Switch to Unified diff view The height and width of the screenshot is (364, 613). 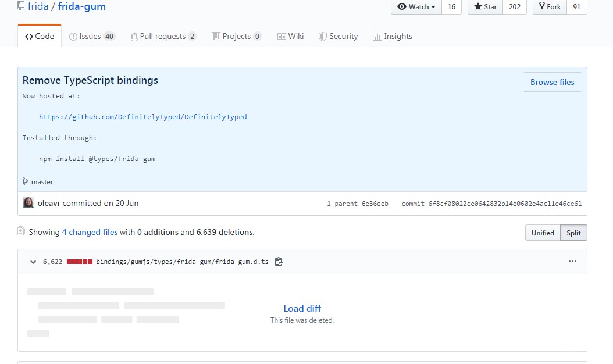[543, 233]
